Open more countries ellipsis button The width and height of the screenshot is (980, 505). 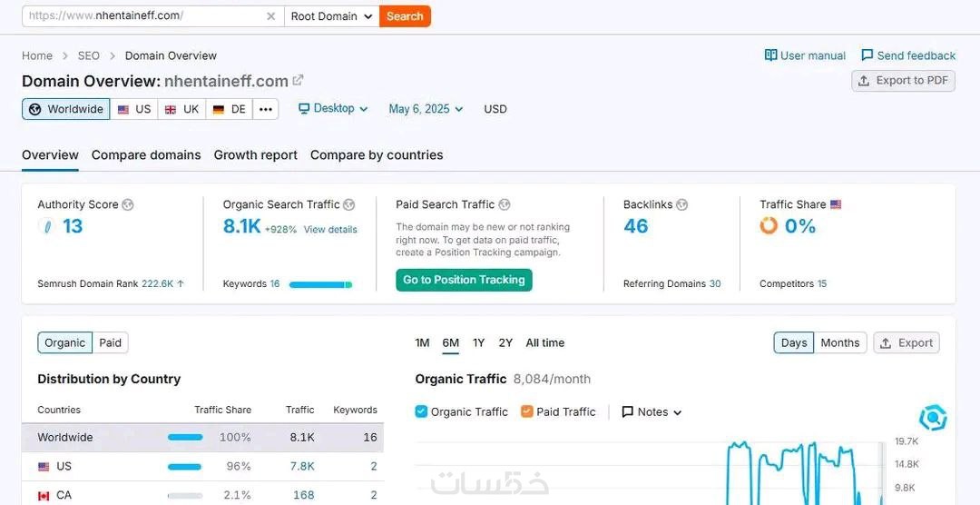(x=265, y=109)
